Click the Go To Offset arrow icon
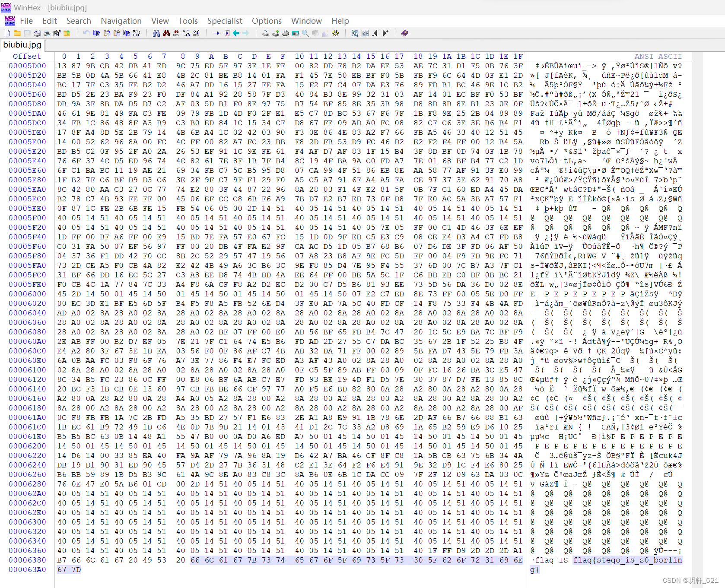The height and width of the screenshot is (588, 725). coord(216,33)
